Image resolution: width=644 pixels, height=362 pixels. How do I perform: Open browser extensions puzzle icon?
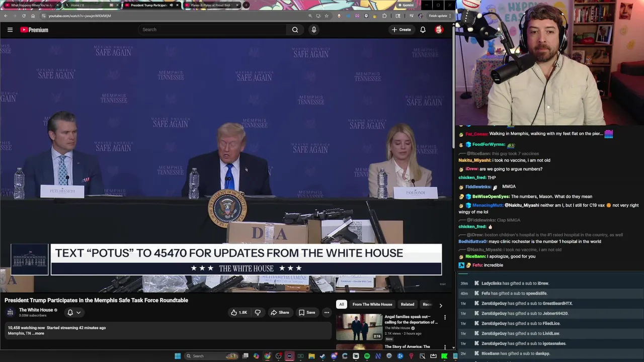pos(384,16)
